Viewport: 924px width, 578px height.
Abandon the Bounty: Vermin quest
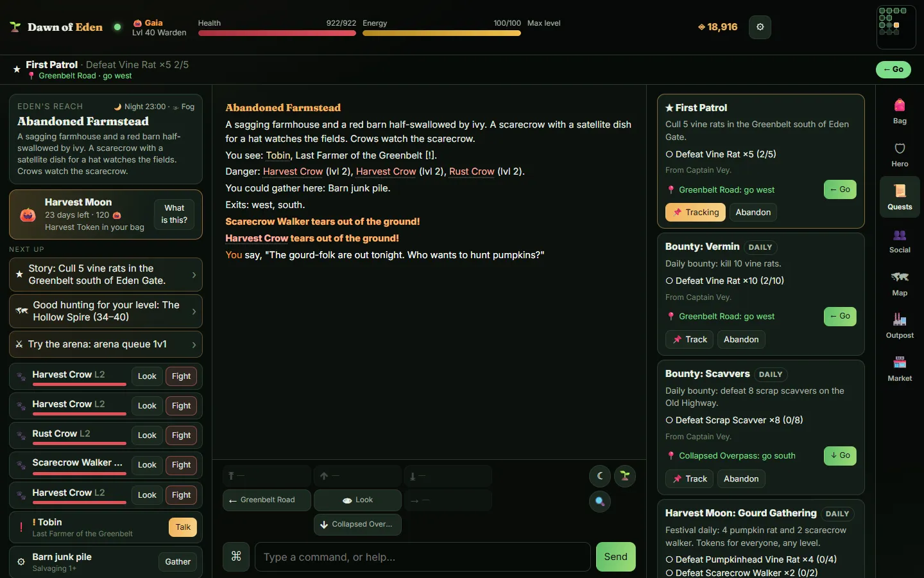coord(741,340)
